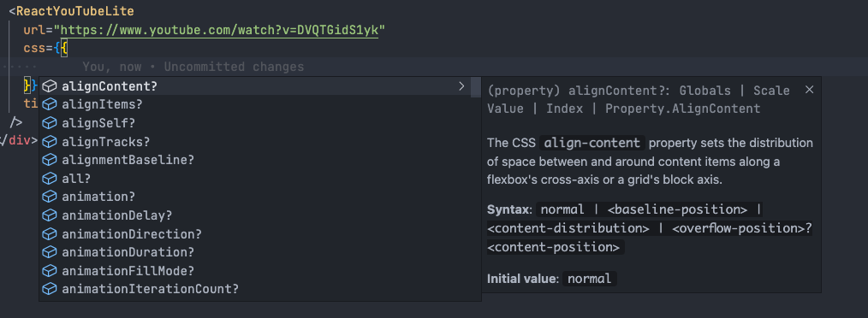Choose alignmentBaseline? from the list
868x318 pixels.
point(254,160)
